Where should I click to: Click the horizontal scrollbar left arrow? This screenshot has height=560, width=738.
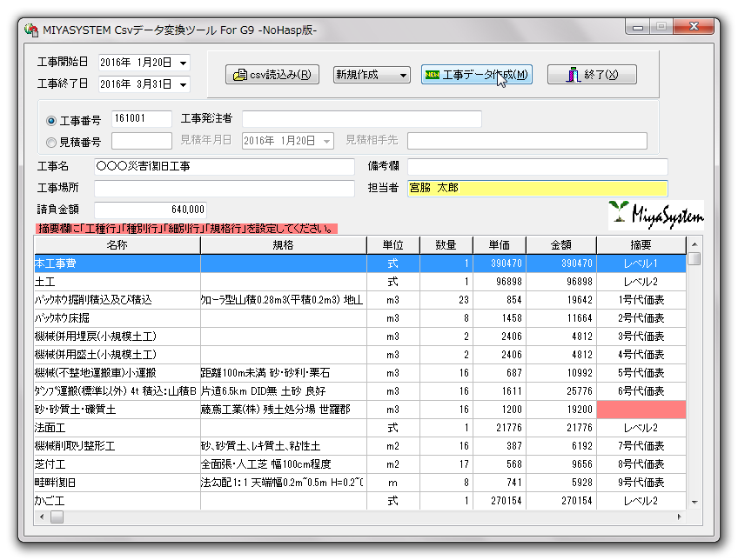click(x=42, y=517)
